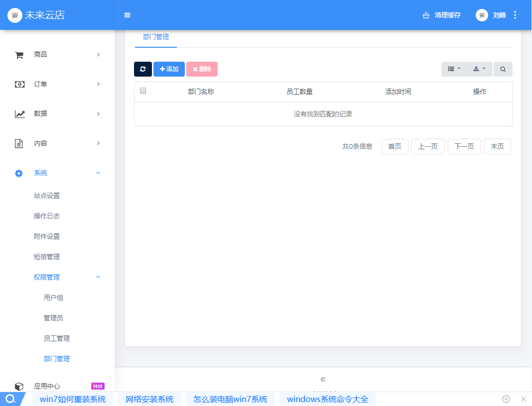Open the column display dropdown
The image size is (532, 406).
(454, 69)
